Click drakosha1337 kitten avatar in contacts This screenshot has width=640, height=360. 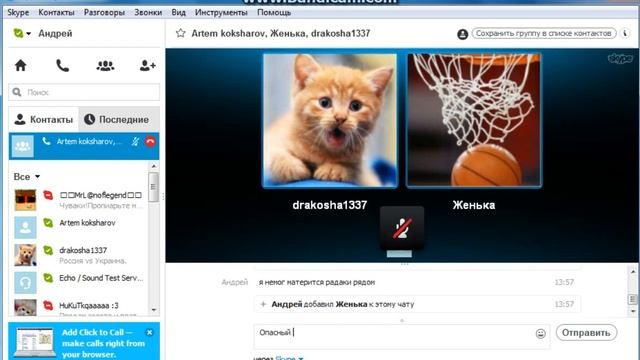[25, 255]
